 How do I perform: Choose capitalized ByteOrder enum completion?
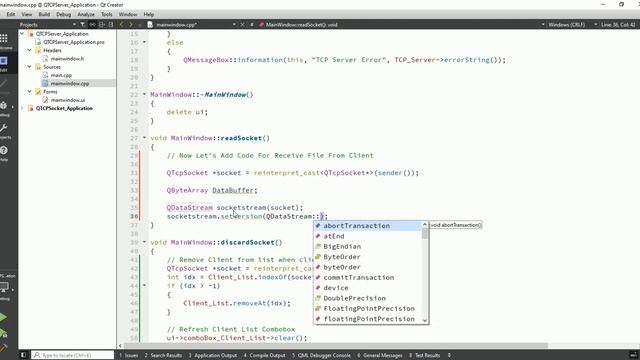point(368,257)
